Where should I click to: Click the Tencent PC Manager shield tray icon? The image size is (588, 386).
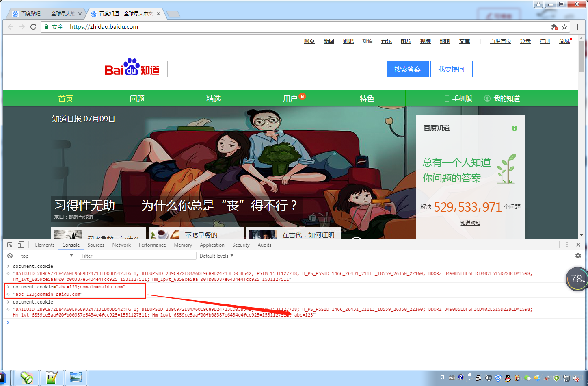pos(498,378)
